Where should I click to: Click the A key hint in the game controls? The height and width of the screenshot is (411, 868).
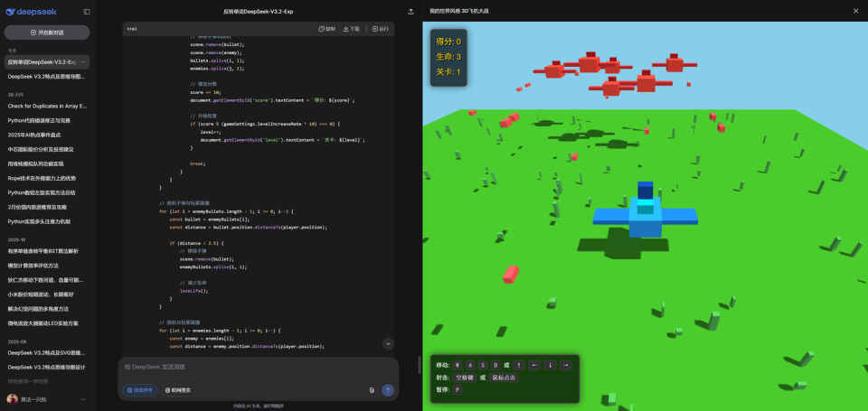pos(470,365)
